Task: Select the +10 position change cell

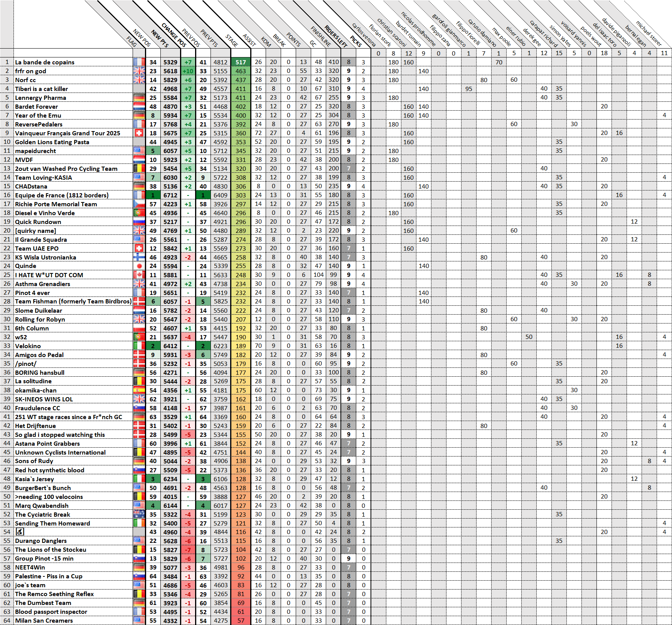Action: 188,71
